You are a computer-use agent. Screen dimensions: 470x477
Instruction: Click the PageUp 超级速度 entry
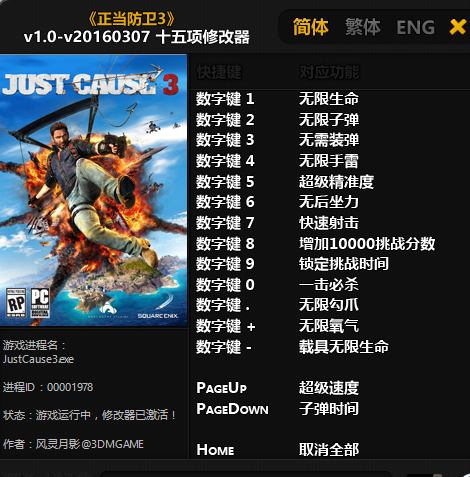(x=277, y=388)
